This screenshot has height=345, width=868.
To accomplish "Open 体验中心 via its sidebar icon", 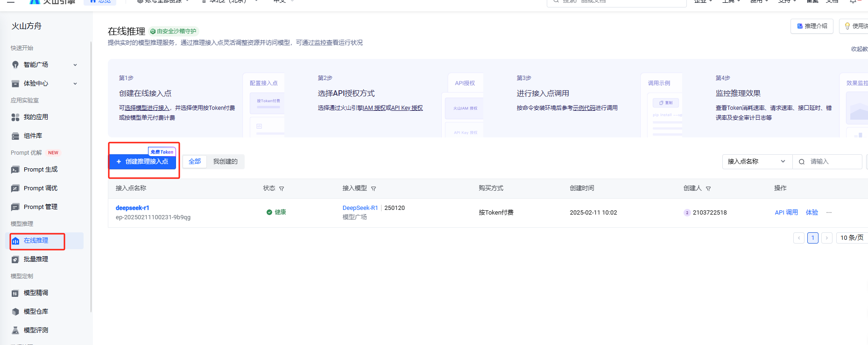I will coord(15,84).
